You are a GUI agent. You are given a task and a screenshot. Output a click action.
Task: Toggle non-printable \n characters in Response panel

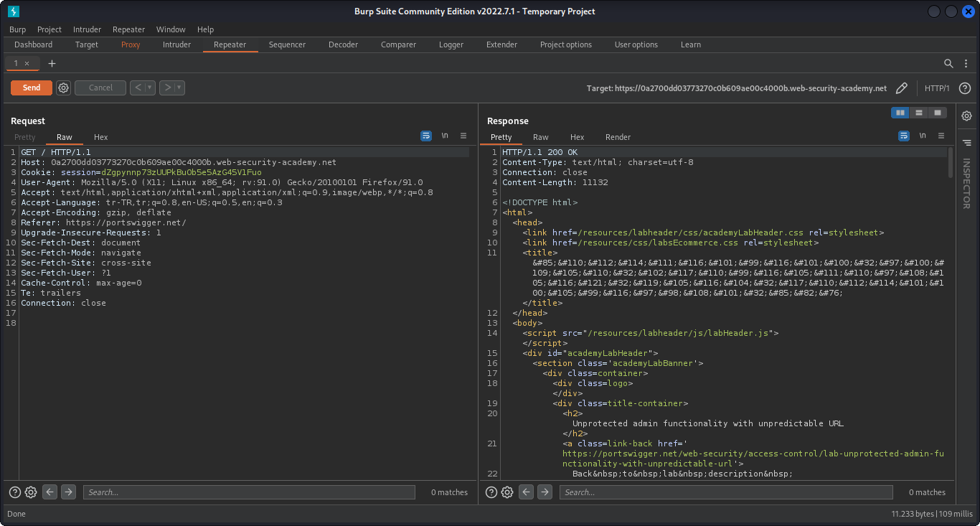923,136
